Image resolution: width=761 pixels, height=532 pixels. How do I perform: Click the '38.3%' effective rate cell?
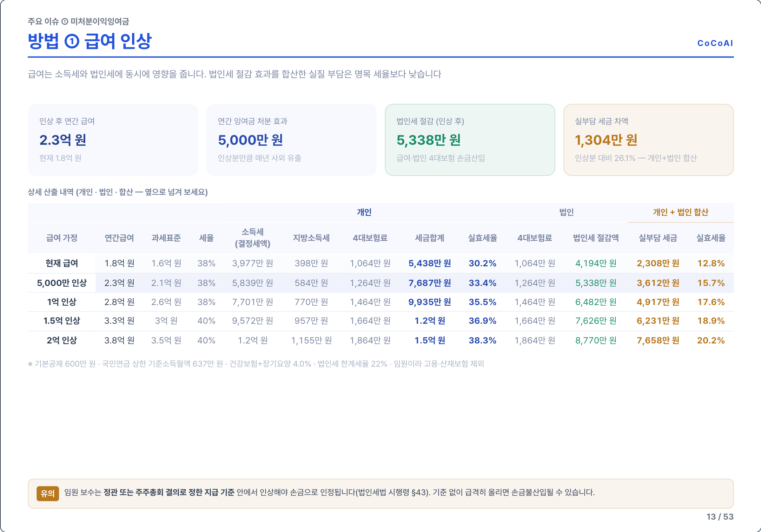coord(482,340)
